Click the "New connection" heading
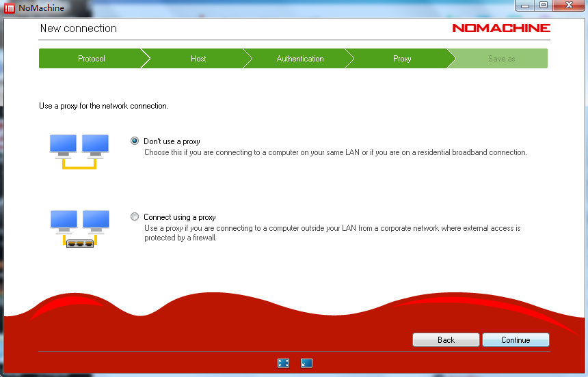This screenshot has width=588, height=377. pyautogui.click(x=79, y=28)
